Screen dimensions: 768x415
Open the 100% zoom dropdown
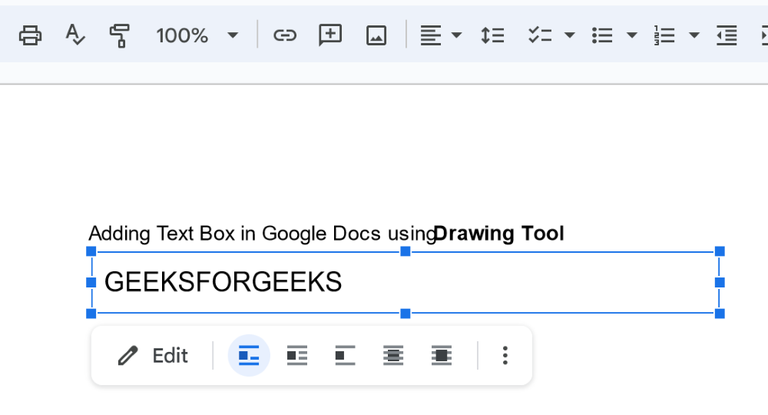197,35
